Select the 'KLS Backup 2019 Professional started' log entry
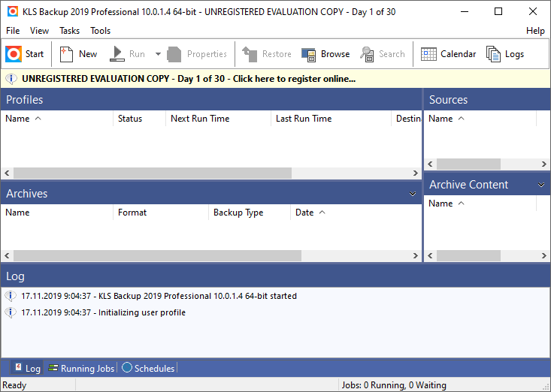Viewport: 551px width, 392px height. (159, 296)
